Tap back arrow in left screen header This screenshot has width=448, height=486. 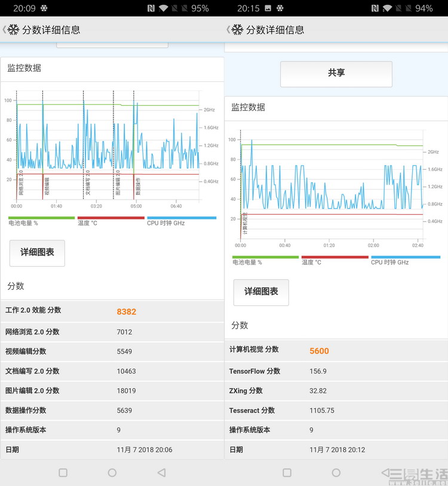pyautogui.click(x=5, y=30)
